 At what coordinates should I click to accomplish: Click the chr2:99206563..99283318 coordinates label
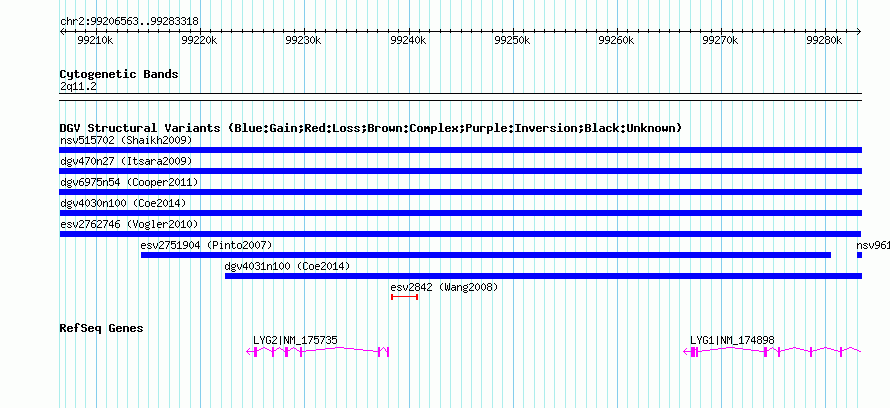coord(129,22)
